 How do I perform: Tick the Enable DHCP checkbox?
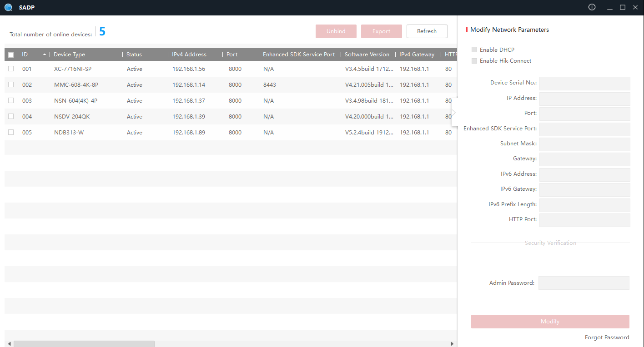[x=474, y=50]
